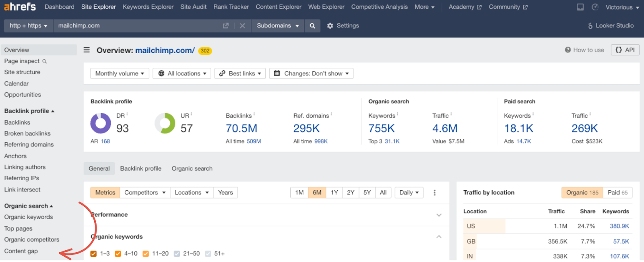The width and height of the screenshot is (644, 262).
Task: Open Keywords Explorer
Action: pos(148,7)
